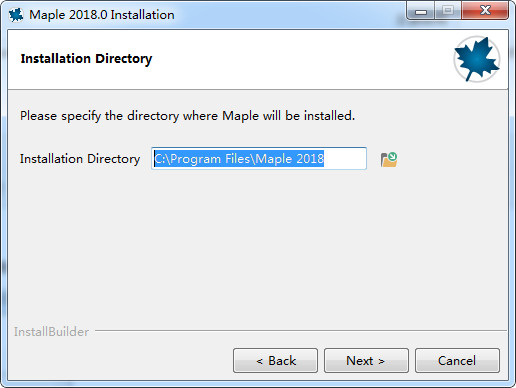The image size is (516, 388).
Task: Click the InstallBuilder label at the bottom
Action: (x=51, y=332)
